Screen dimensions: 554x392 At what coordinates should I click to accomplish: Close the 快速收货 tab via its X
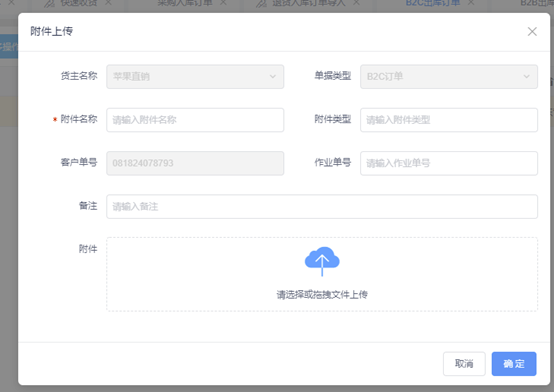pyautogui.click(x=108, y=3)
